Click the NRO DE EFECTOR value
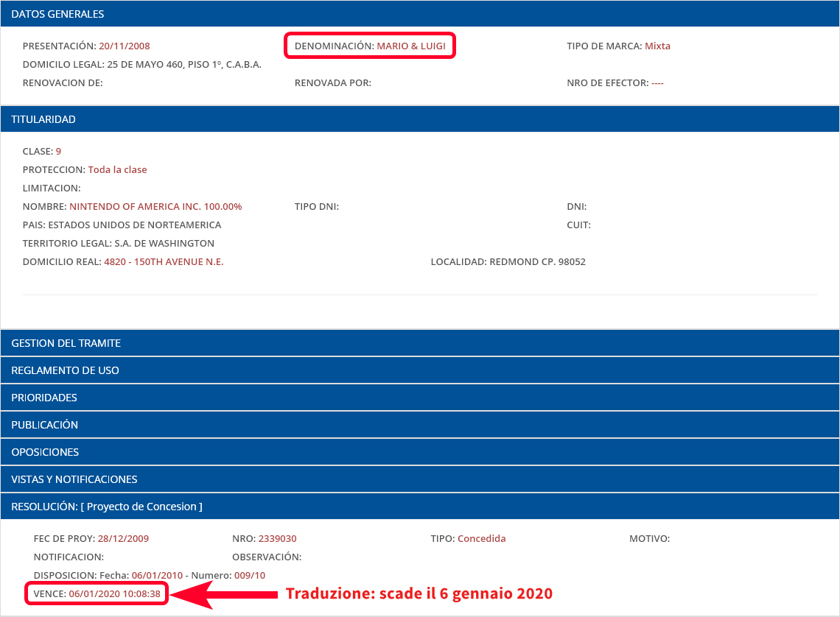Image resolution: width=840 pixels, height=617 pixels. point(657,83)
